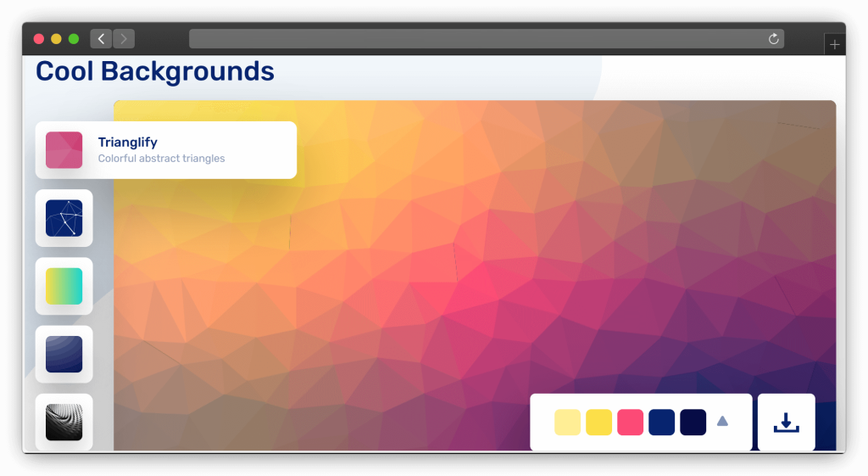
Task: Select the dark blue layered waves icon
Action: click(64, 354)
